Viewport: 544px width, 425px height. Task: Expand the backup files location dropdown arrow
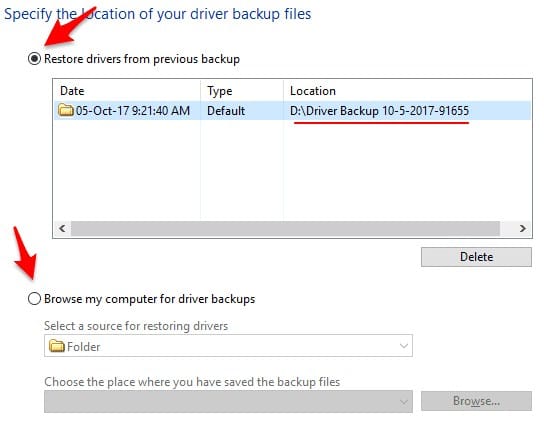click(403, 402)
